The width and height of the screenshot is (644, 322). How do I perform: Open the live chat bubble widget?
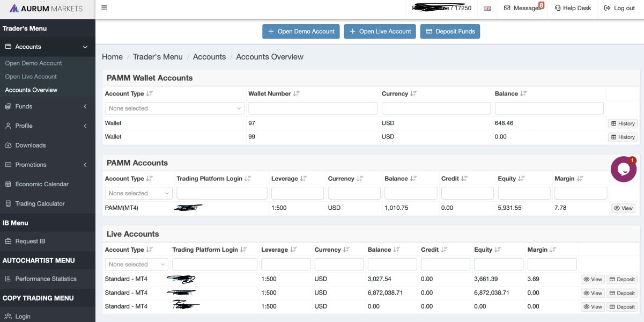624,169
